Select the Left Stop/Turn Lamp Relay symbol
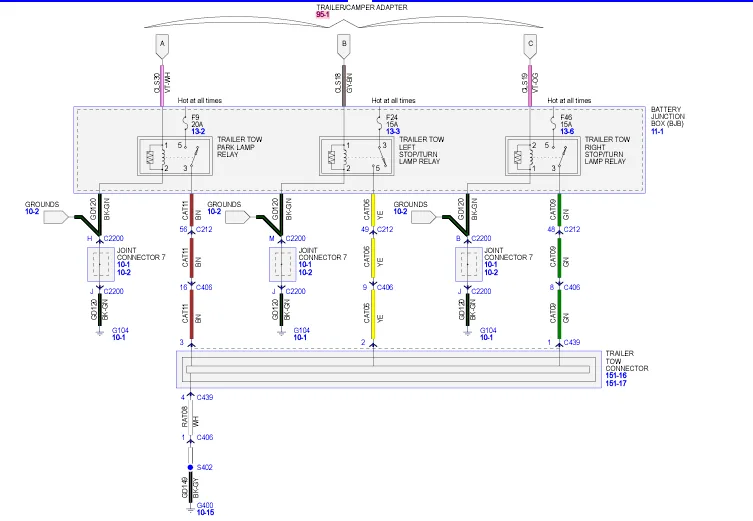This screenshot has height=521, width=753. (x=357, y=156)
